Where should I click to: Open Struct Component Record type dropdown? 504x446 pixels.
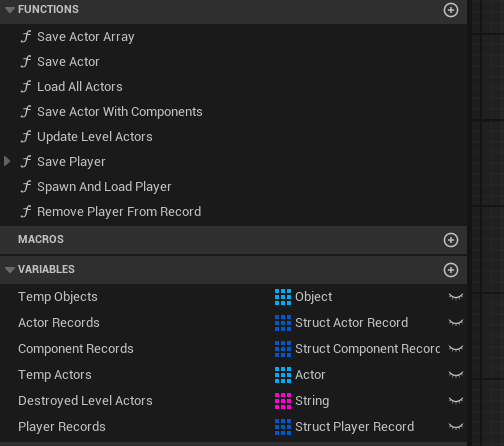[x=357, y=349]
